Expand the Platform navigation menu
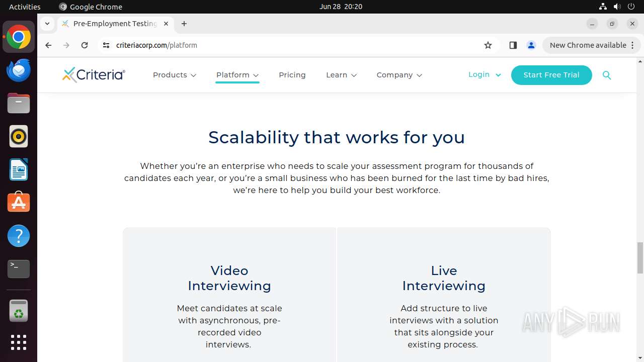644x362 pixels. [x=237, y=75]
